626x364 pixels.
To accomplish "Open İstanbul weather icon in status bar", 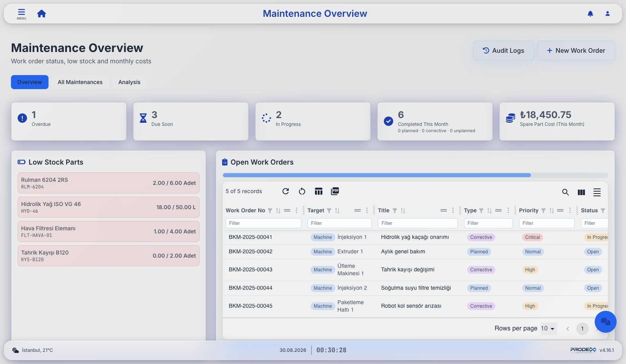I will click(15, 350).
